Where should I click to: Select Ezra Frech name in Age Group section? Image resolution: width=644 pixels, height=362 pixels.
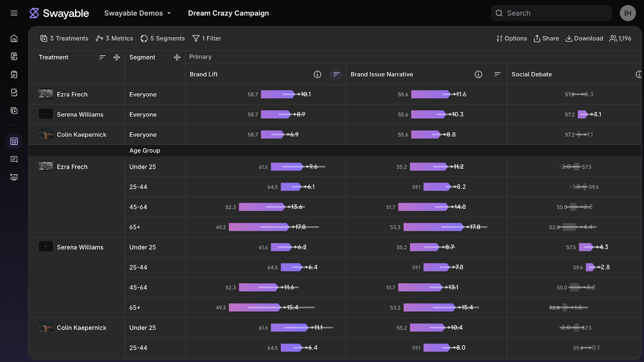click(72, 167)
